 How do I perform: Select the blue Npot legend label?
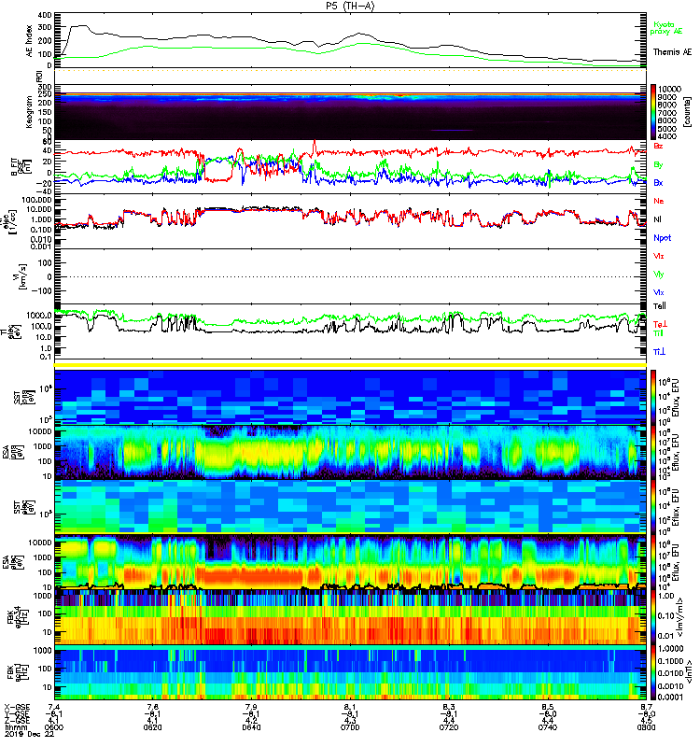tap(663, 238)
